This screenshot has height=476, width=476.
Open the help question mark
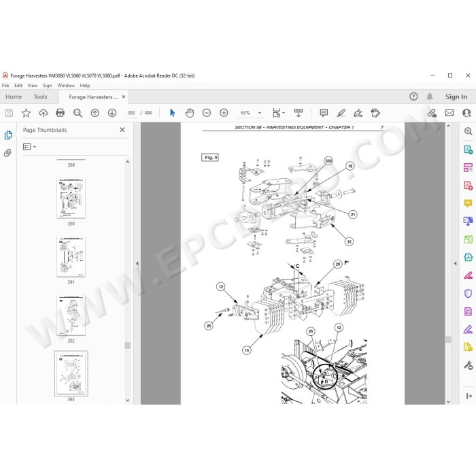[x=413, y=97]
